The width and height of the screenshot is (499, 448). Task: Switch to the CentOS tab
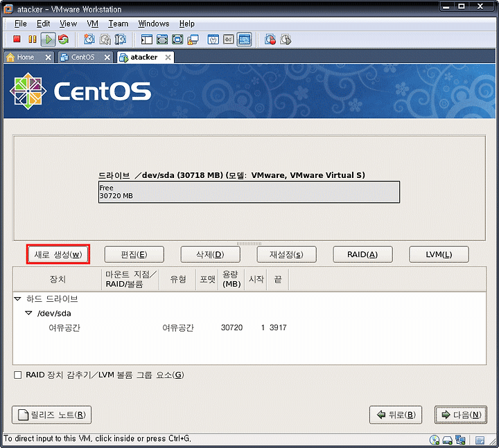(x=82, y=57)
